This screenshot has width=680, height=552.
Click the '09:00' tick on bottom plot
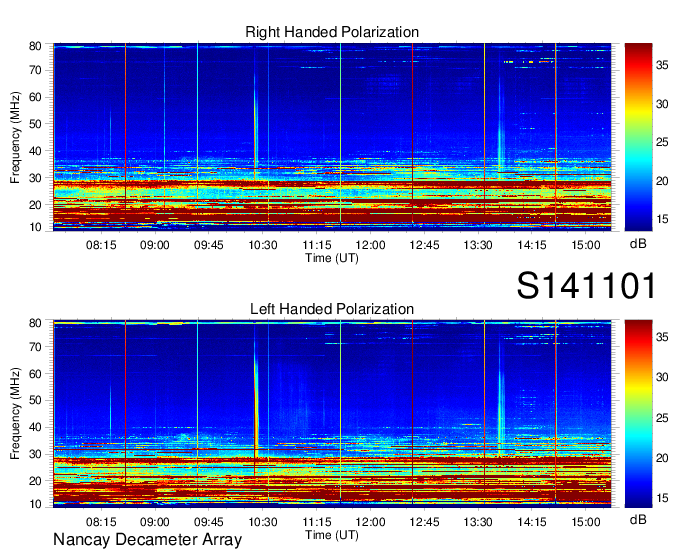click(x=155, y=522)
